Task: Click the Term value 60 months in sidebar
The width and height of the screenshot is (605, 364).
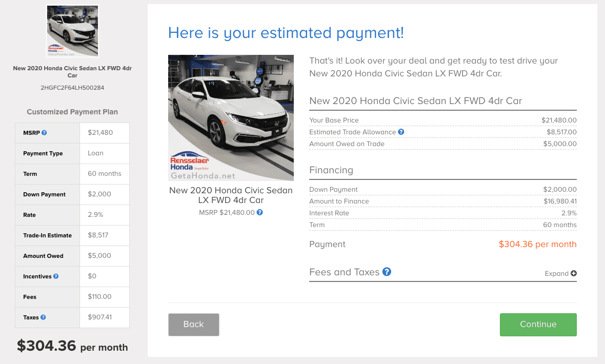Action: click(105, 174)
